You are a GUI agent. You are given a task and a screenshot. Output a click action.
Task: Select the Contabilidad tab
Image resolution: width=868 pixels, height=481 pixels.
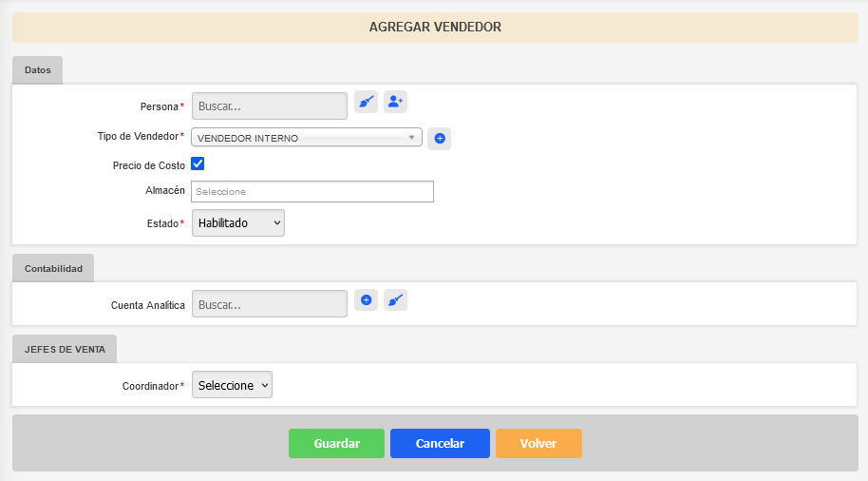coord(53,269)
